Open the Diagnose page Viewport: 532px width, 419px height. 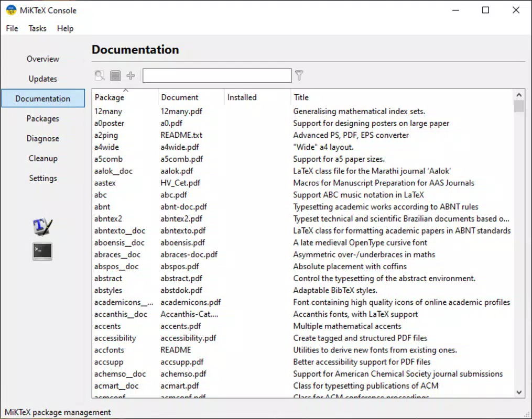pos(43,139)
